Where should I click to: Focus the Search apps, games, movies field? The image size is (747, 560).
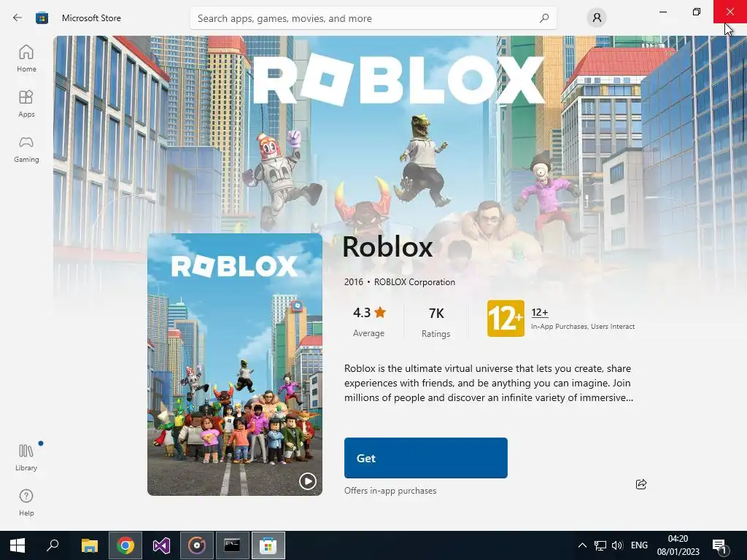373,18
